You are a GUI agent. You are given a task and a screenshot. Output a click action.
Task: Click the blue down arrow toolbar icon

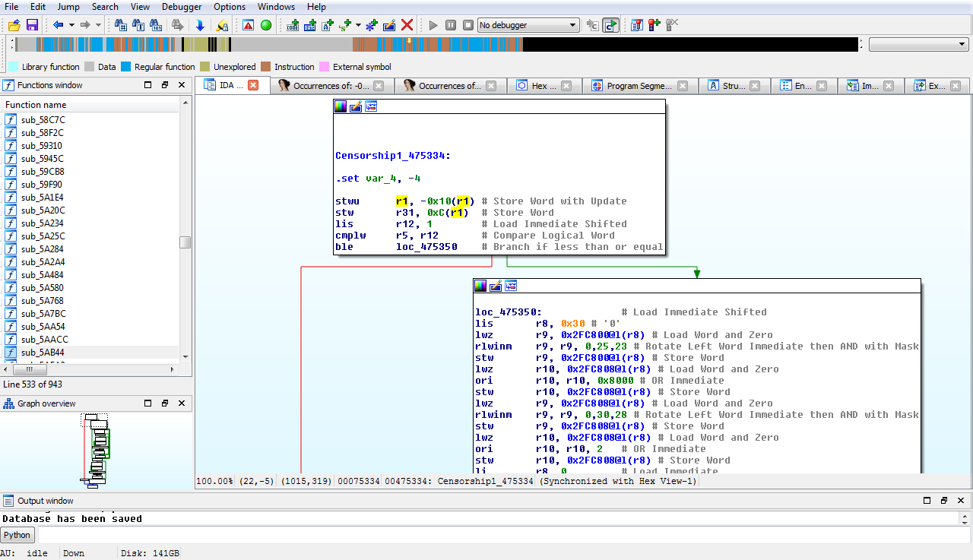(x=200, y=25)
